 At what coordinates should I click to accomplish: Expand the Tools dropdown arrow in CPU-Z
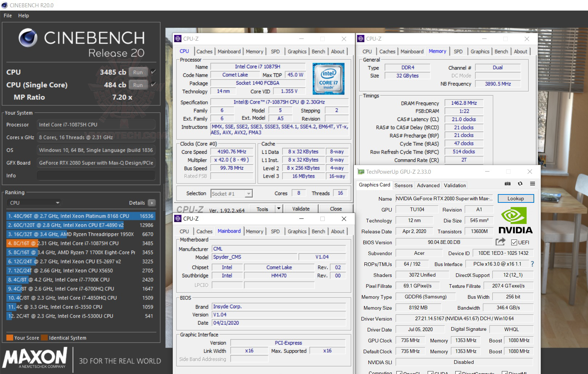279,209
